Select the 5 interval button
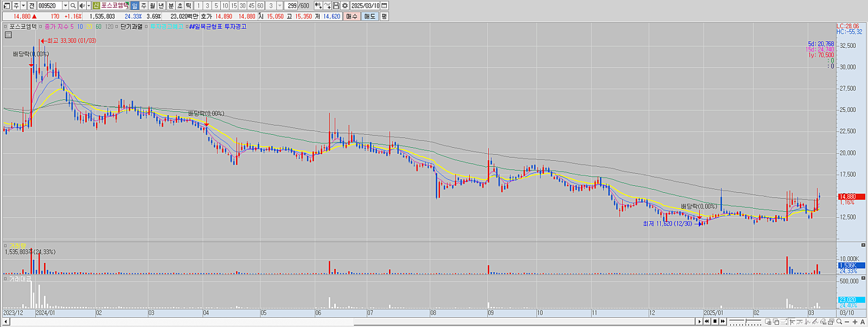The image size is (868, 327). 216,5
